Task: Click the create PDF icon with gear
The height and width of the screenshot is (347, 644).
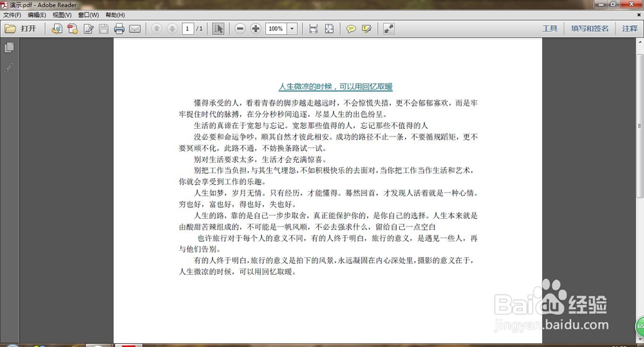Action: click(x=73, y=29)
